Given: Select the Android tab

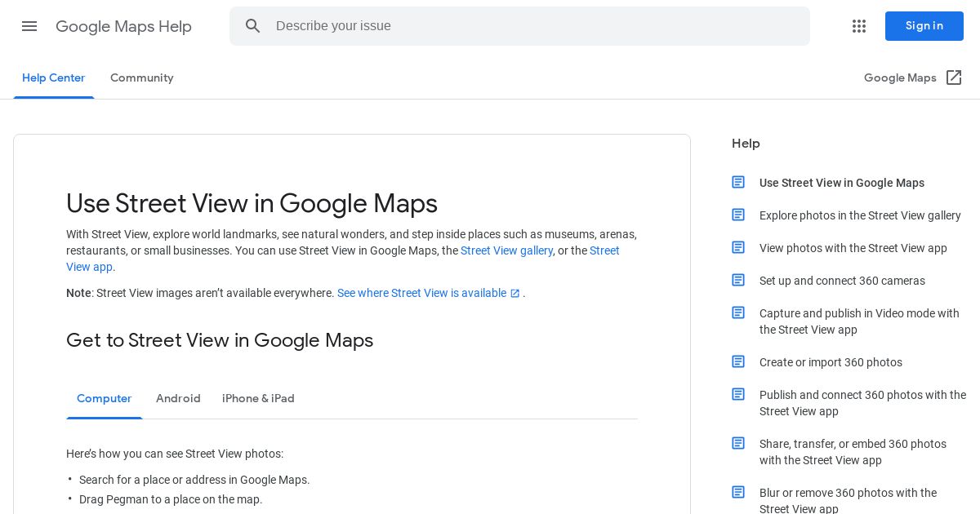Looking at the screenshot, I should [x=178, y=399].
